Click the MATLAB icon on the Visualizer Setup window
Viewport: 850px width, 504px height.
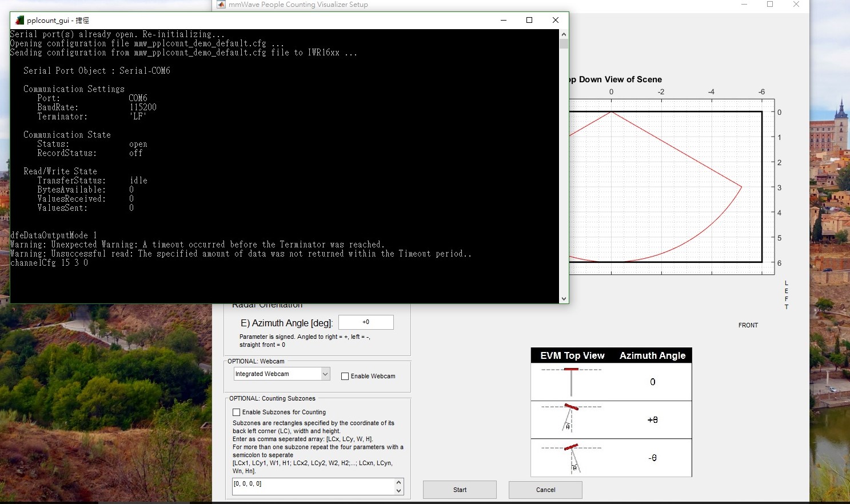221,5
